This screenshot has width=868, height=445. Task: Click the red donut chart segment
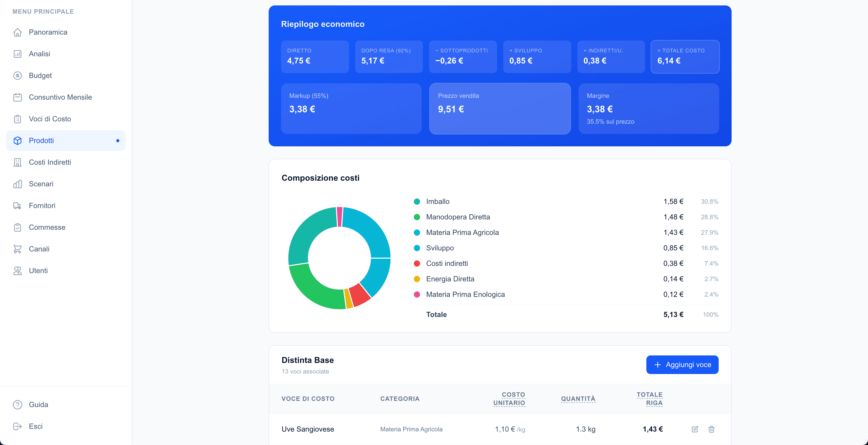[360, 295]
